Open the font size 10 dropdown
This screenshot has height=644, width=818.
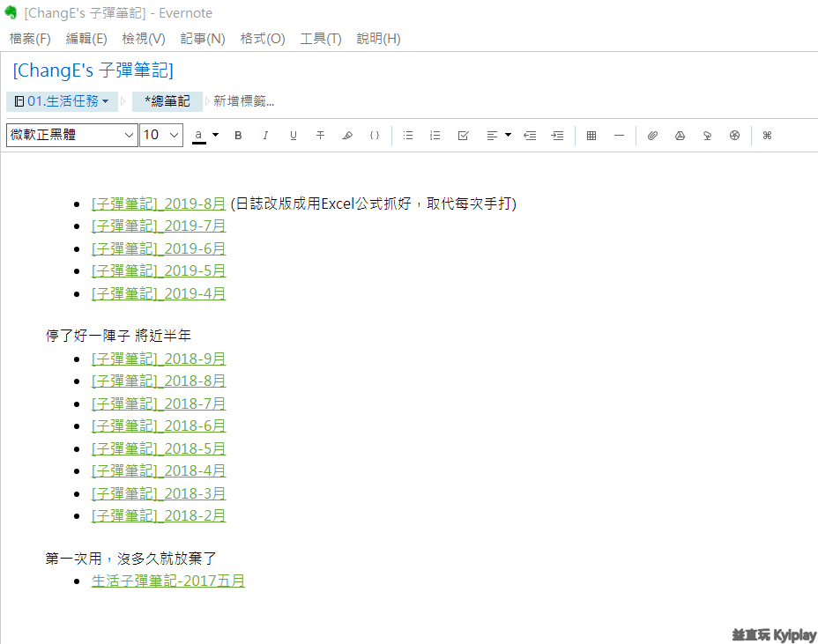pyautogui.click(x=161, y=135)
